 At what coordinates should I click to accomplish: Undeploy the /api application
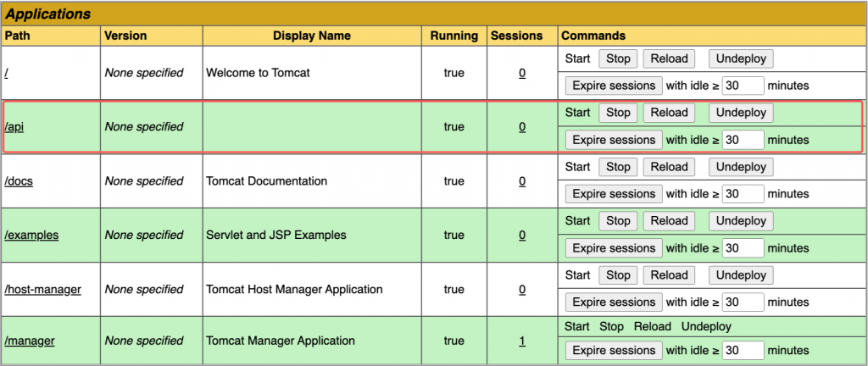pyautogui.click(x=741, y=113)
